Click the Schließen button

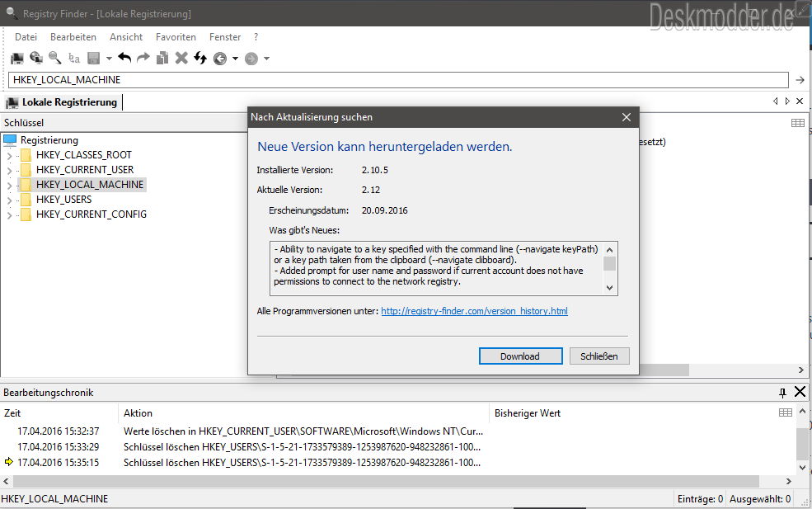tap(599, 356)
